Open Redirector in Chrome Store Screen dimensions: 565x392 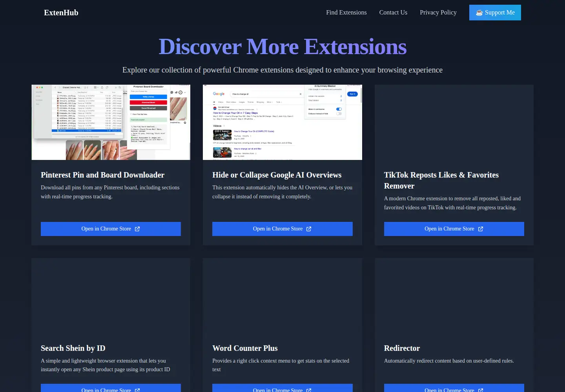tap(454, 388)
